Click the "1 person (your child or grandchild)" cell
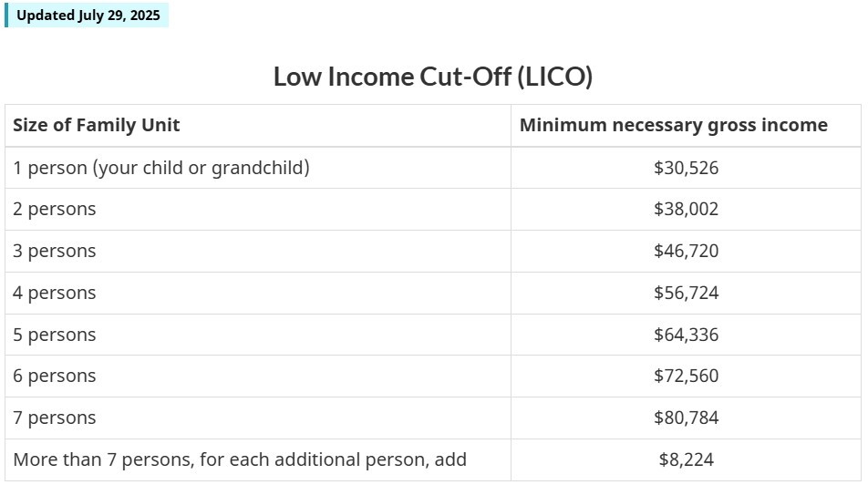 (161, 168)
